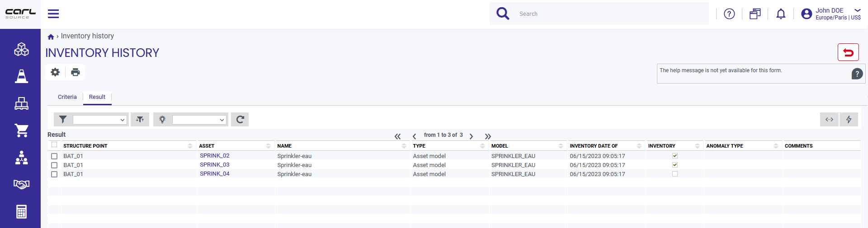Click the refresh results icon

pyautogui.click(x=240, y=120)
